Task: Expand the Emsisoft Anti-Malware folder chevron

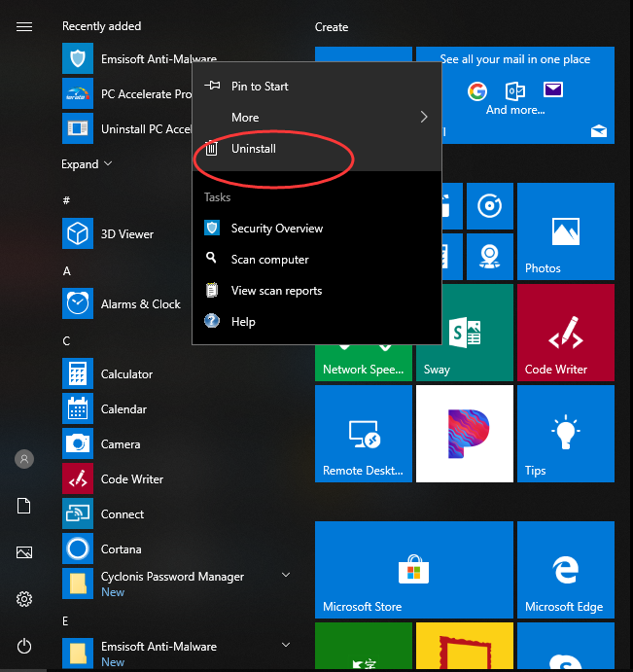Action: pos(286,645)
